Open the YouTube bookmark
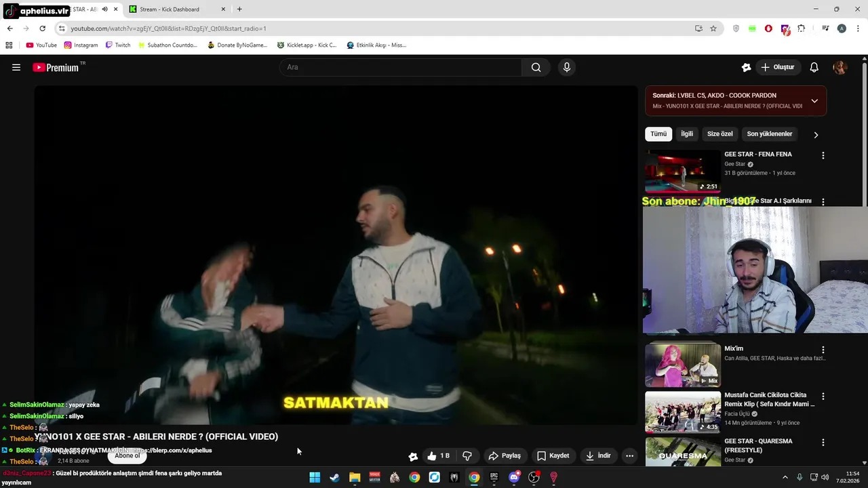The image size is (868, 488). [41, 45]
